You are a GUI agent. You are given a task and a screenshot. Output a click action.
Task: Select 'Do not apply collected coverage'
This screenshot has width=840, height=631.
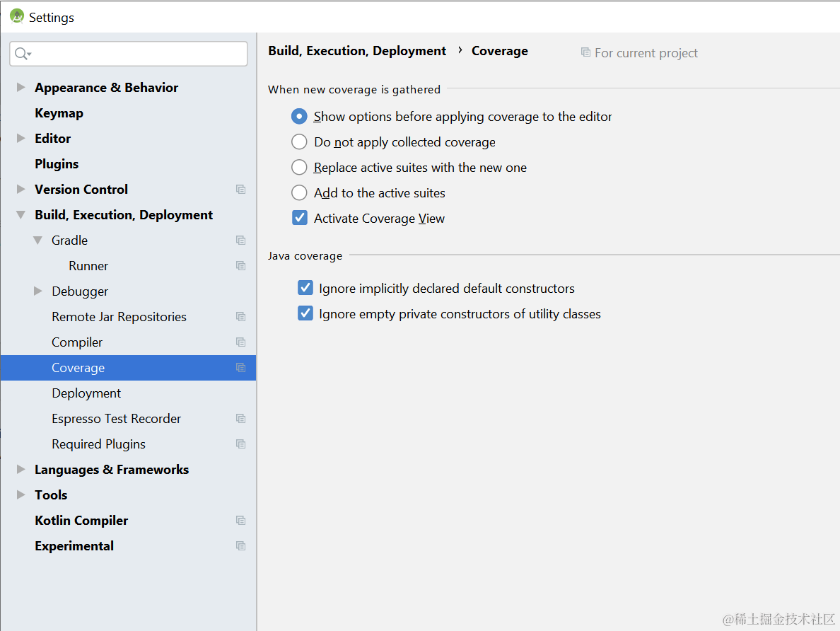pyautogui.click(x=299, y=141)
